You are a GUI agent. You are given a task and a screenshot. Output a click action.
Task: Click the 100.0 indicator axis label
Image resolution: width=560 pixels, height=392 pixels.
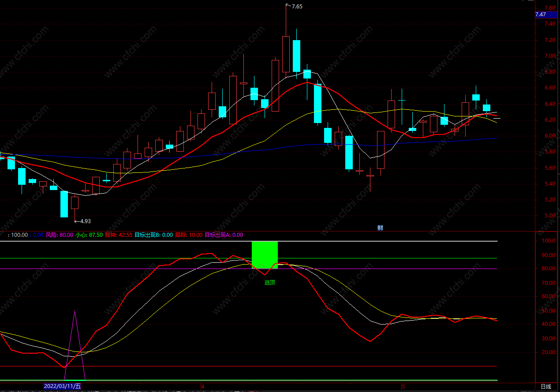click(549, 241)
